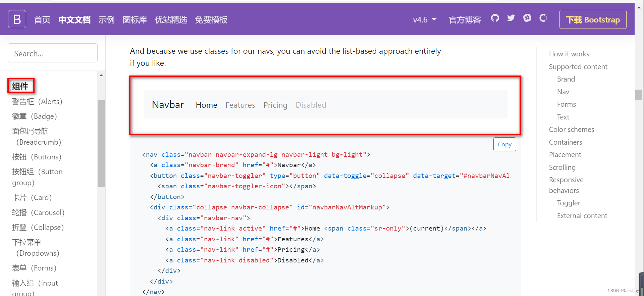Open 折叠 (Collapse) in sidebar
Screen dimensions: 644x296
click(x=38, y=228)
